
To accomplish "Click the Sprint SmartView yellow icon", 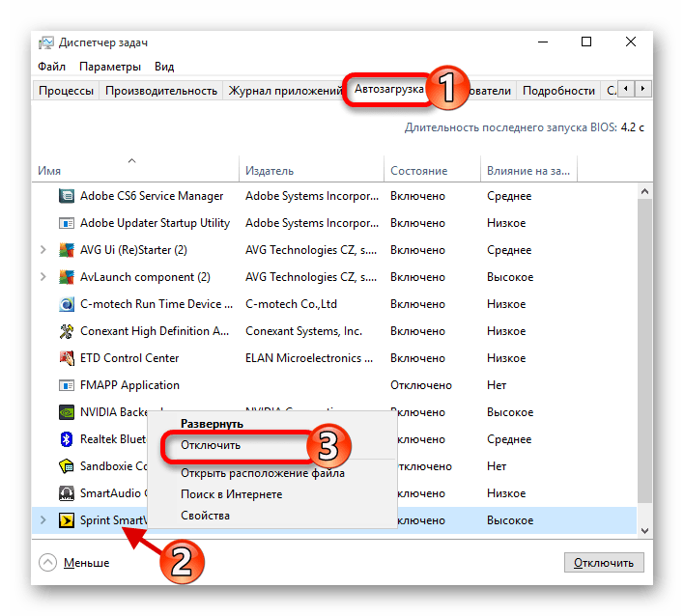I will pos(67,520).
